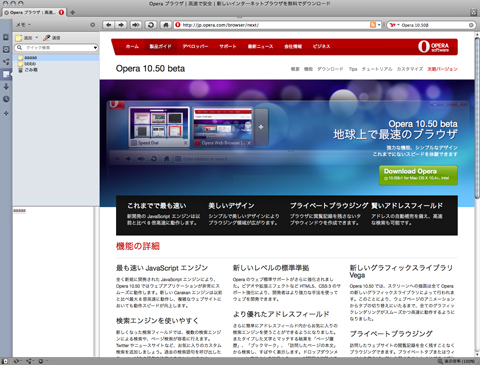
Task: Go back with the Back arrow button
Action: pos(109,25)
